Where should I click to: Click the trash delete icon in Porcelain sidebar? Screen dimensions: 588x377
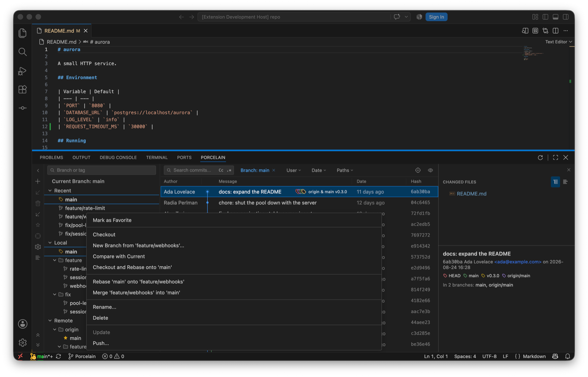click(38, 203)
